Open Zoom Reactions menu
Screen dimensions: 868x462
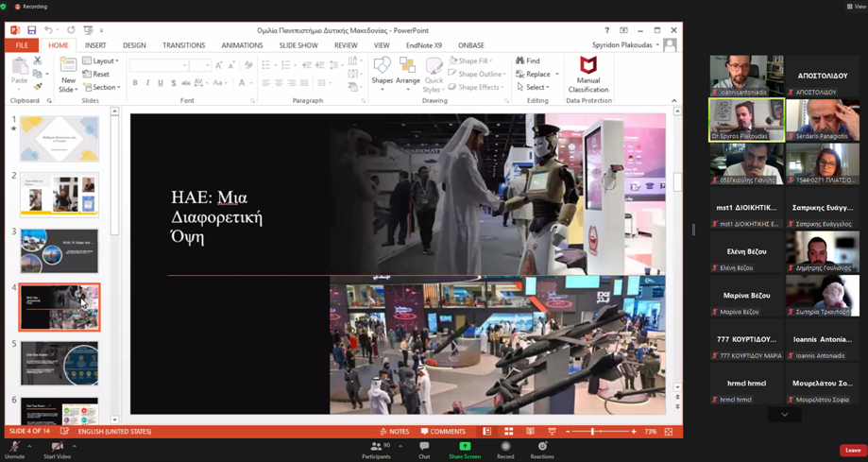pyautogui.click(x=542, y=450)
